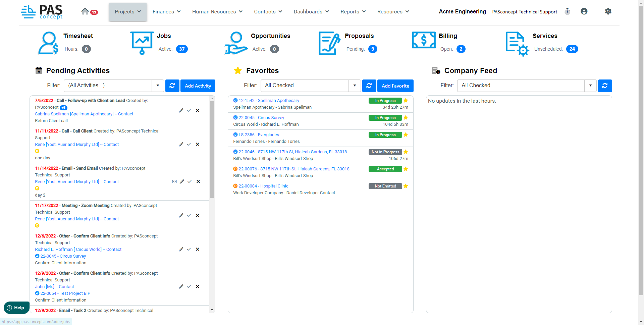The height and width of the screenshot is (325, 644).
Task: Open Richard L. Hoffman contact link
Action: point(78,250)
